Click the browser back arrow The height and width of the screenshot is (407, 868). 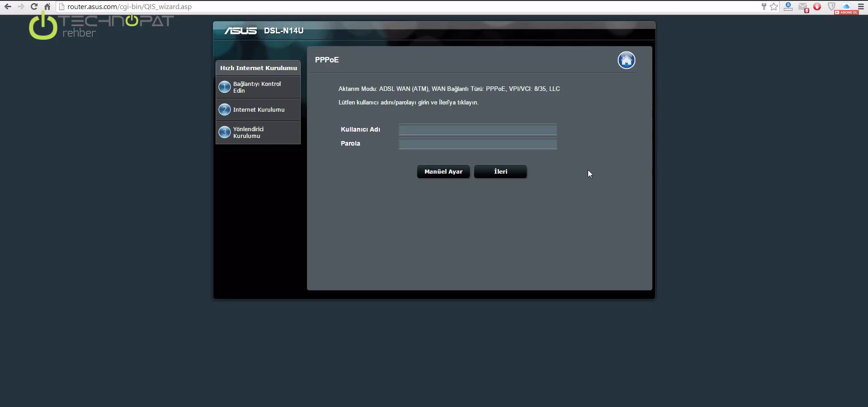coord(8,7)
